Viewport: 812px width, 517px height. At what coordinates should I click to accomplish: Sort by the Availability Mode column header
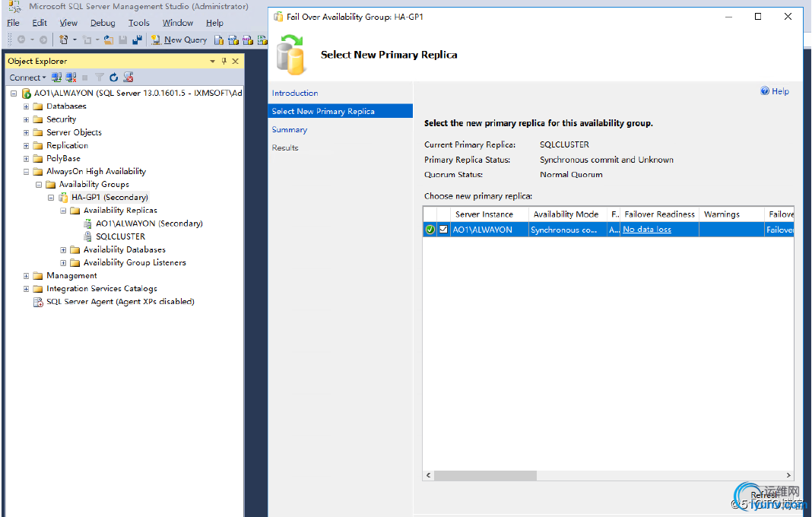tap(567, 214)
